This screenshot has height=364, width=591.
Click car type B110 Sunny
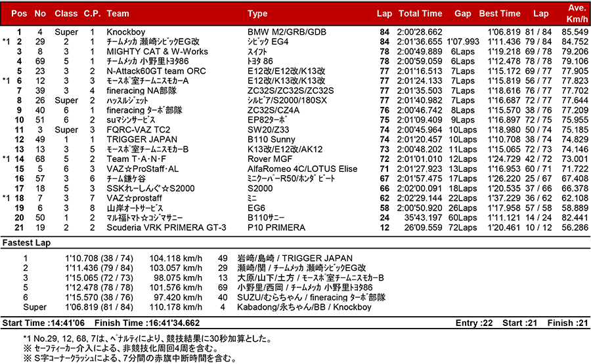click(x=271, y=140)
